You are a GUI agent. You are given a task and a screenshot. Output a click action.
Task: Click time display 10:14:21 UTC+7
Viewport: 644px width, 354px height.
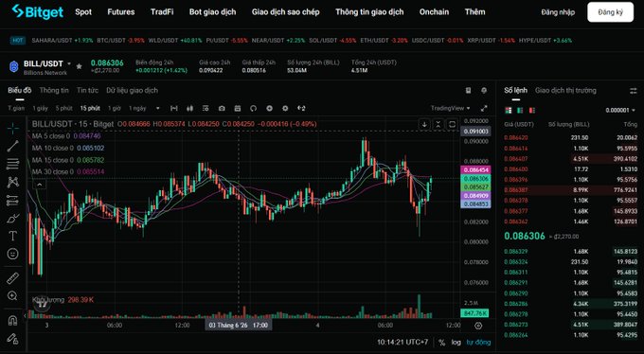(x=402, y=342)
